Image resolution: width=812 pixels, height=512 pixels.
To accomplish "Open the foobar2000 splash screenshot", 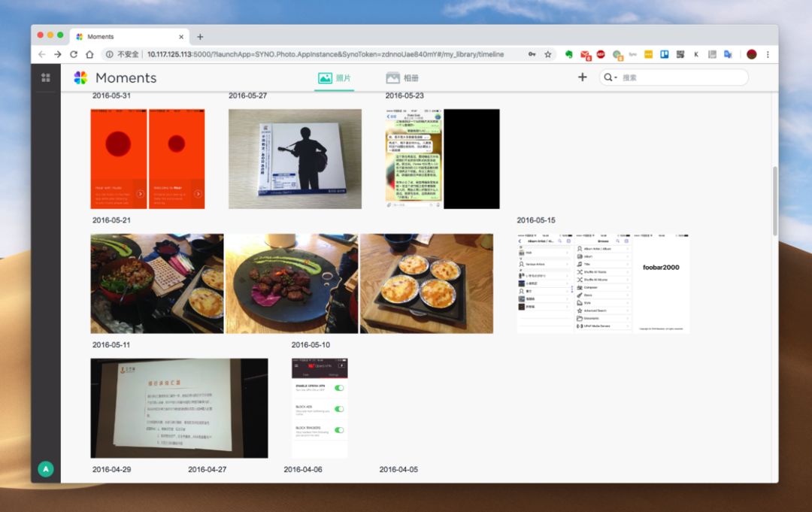I will (x=661, y=283).
